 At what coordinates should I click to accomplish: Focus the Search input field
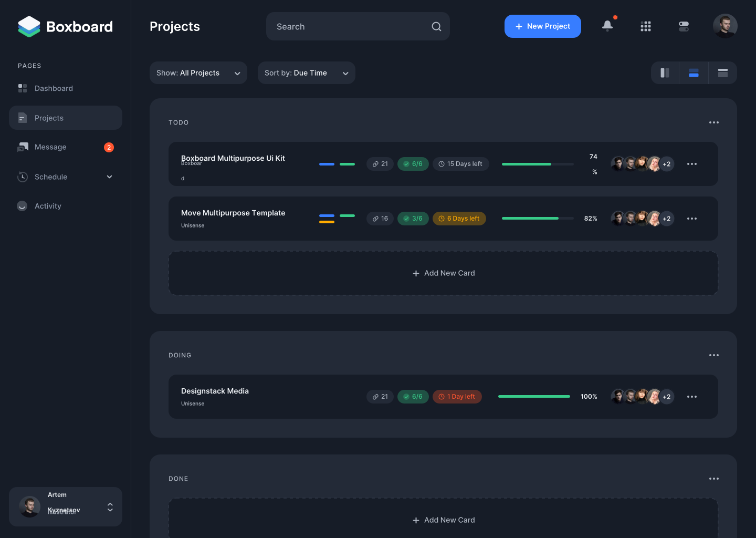tap(358, 26)
